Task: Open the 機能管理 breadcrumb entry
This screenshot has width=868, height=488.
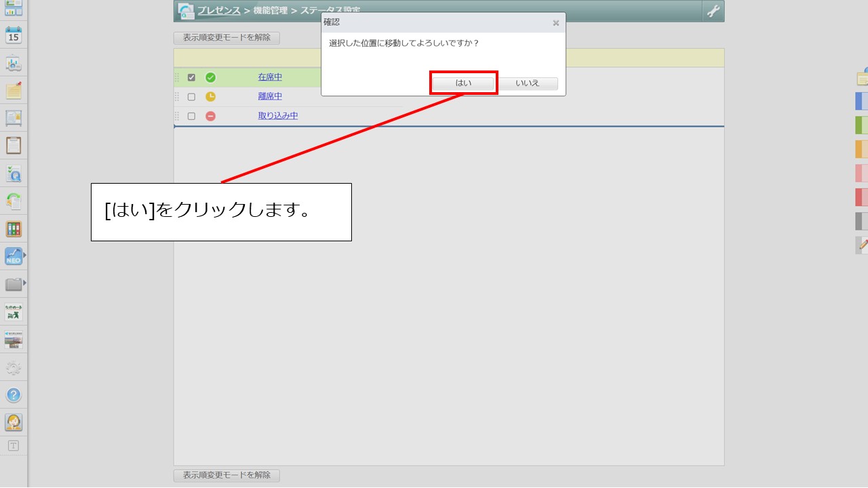Action: pos(270,11)
